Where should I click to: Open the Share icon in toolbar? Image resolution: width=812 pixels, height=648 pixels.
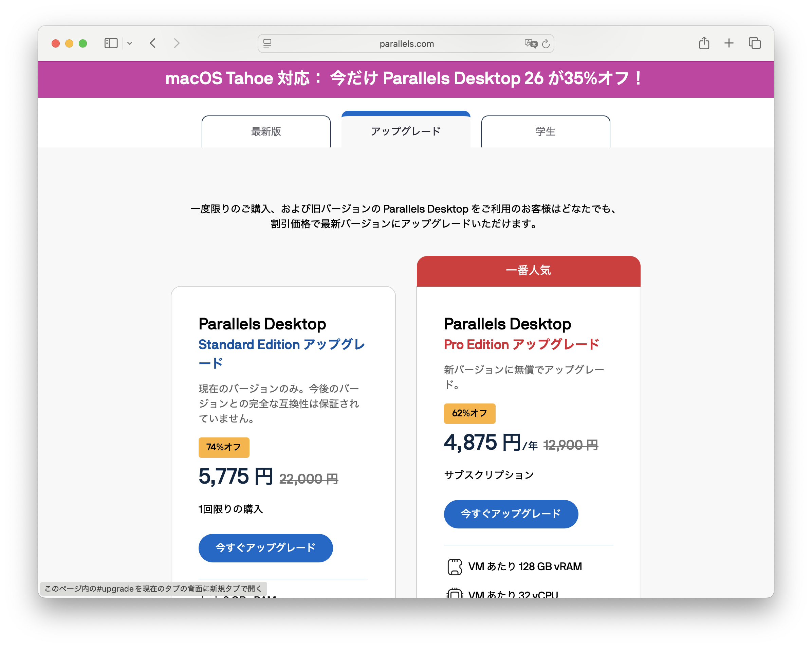pyautogui.click(x=704, y=43)
